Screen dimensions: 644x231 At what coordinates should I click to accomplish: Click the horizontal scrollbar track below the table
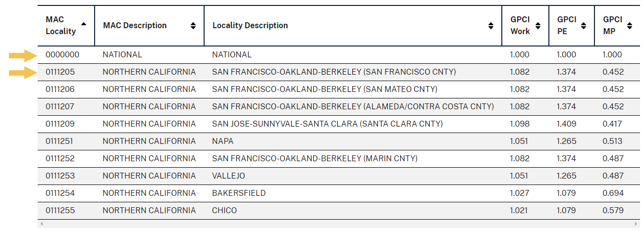337,224
